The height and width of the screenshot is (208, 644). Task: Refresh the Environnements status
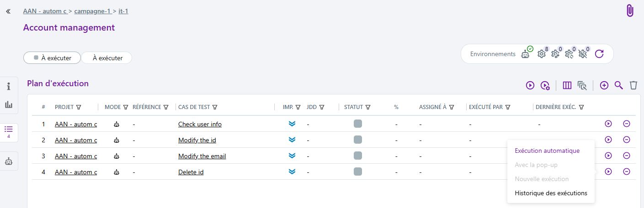599,54
